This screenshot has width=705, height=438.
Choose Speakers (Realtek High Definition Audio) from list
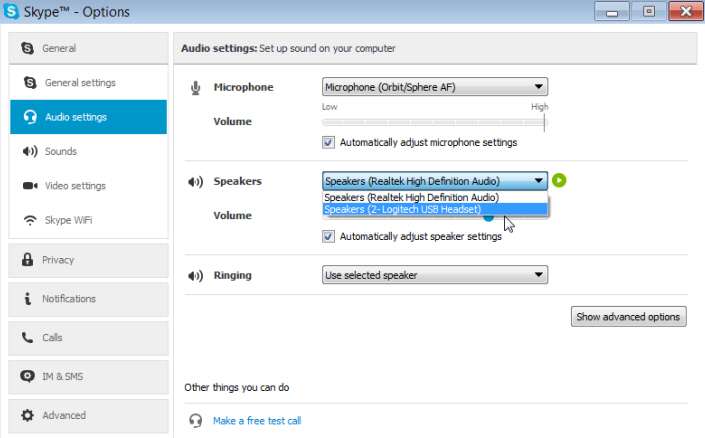coord(435,197)
